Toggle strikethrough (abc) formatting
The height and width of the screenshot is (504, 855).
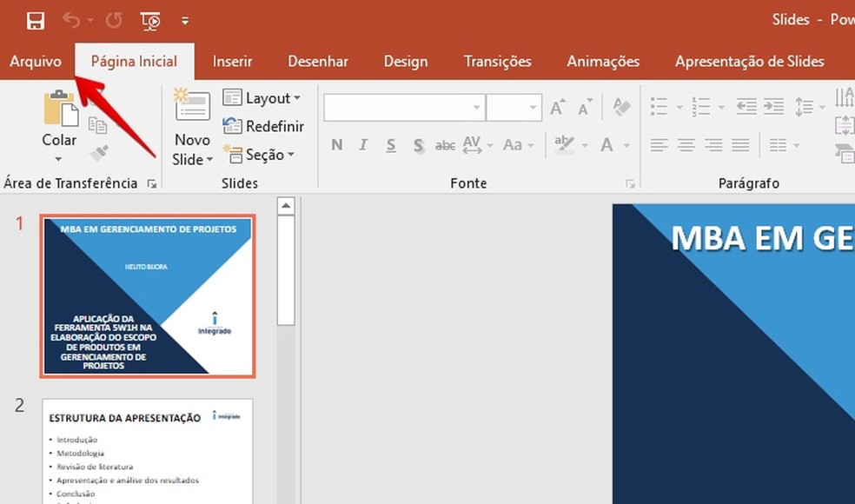tap(445, 145)
